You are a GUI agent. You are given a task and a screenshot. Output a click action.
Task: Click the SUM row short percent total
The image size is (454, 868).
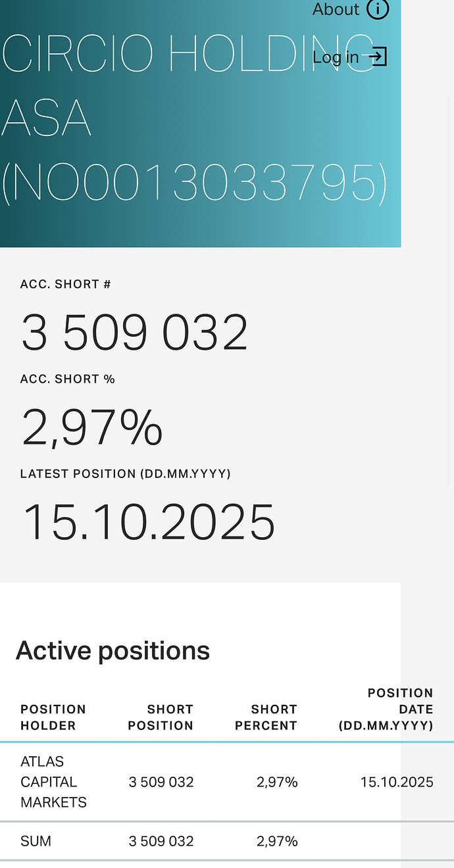coord(277,841)
